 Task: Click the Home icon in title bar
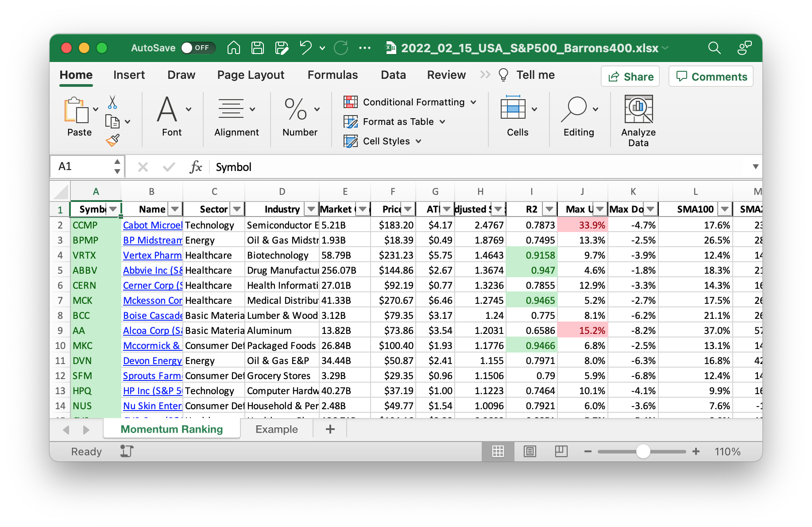click(x=234, y=48)
